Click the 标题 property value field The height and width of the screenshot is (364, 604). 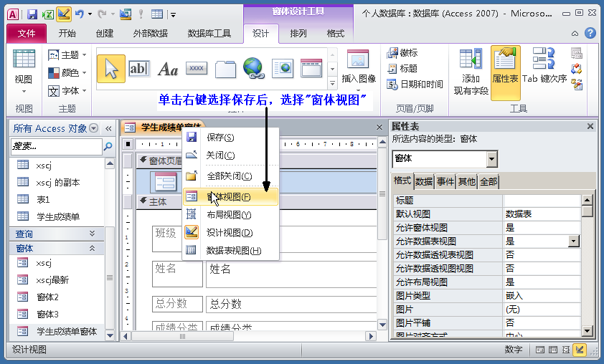(x=542, y=201)
